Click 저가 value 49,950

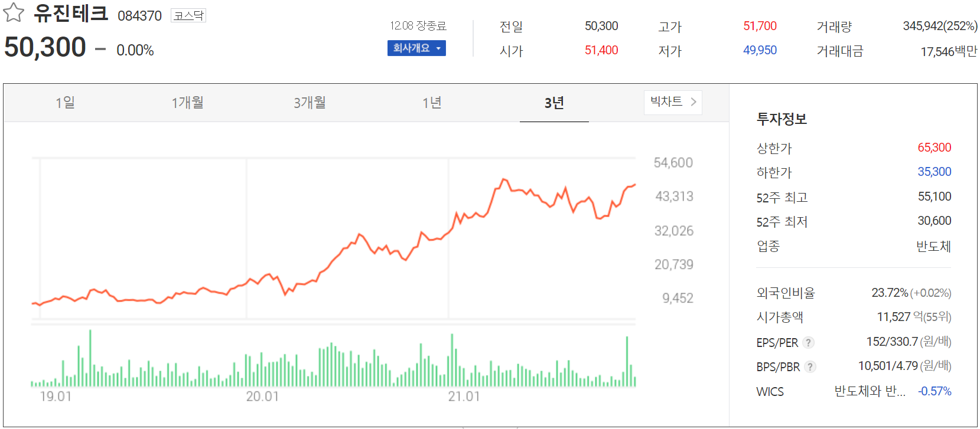click(x=760, y=50)
